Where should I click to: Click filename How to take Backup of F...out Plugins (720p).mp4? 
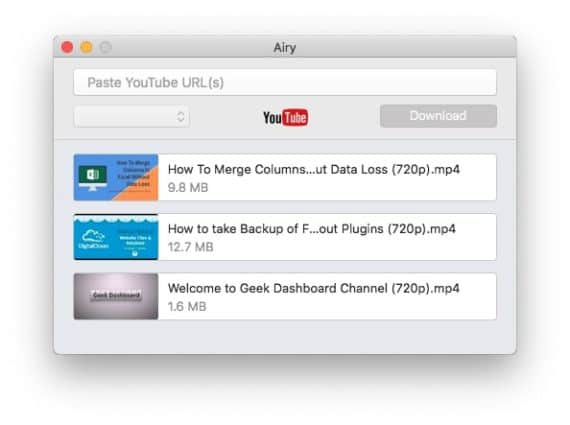[312, 229]
